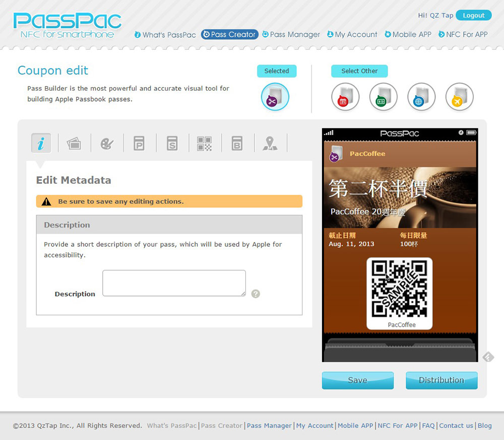Click the selected purple coupon pass icon
This screenshot has height=440, width=504.
[275, 97]
